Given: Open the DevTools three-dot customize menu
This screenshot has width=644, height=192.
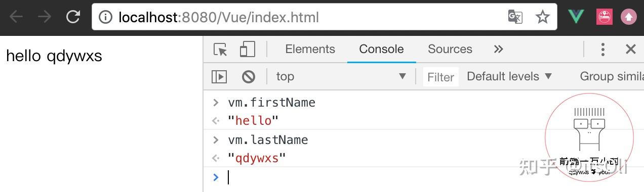Looking at the screenshot, I should 602,49.
